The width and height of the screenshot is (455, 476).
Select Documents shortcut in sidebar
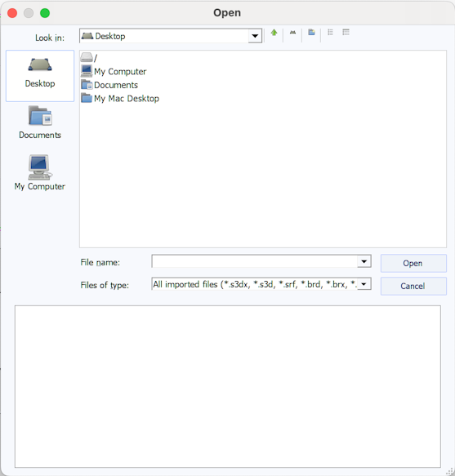40,122
